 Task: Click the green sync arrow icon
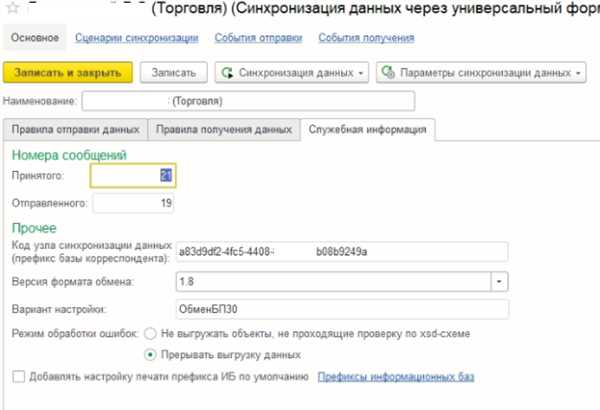(x=228, y=72)
